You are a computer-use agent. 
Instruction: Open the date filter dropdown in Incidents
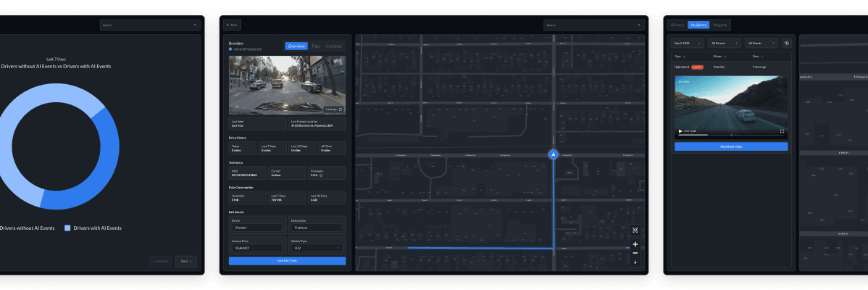[x=687, y=43]
